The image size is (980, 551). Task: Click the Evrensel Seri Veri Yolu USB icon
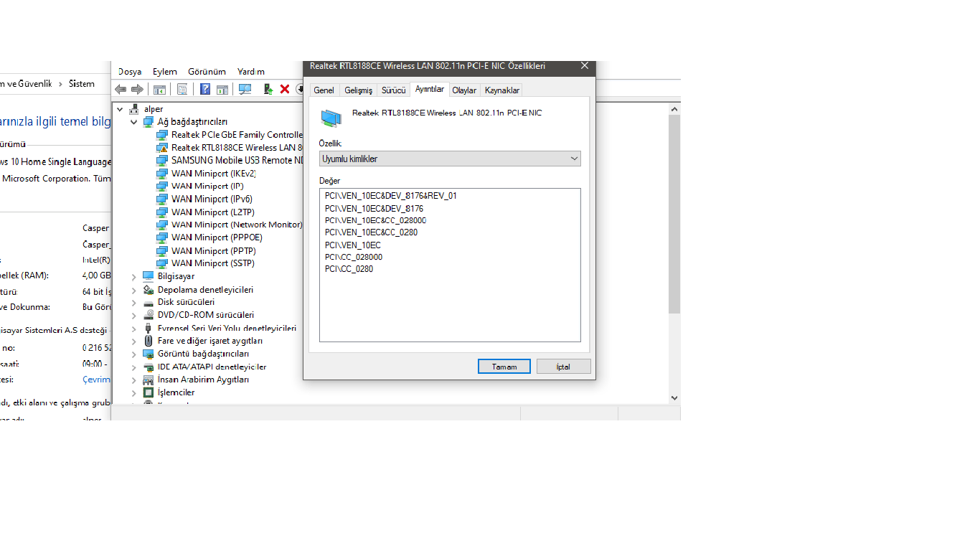149,328
